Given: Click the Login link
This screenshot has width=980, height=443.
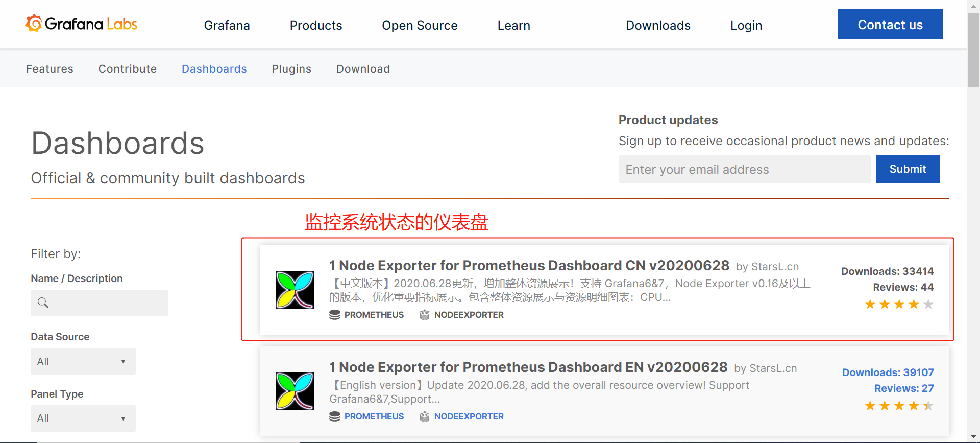Looking at the screenshot, I should [746, 25].
